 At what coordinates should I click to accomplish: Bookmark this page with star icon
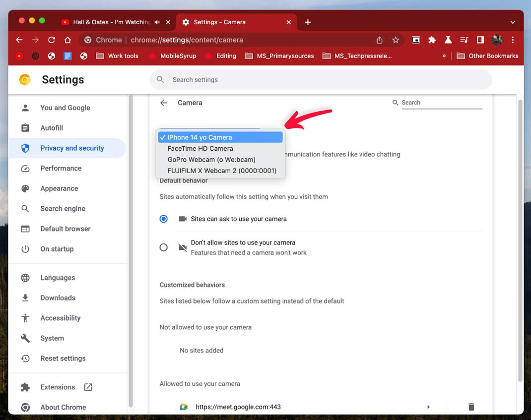396,40
